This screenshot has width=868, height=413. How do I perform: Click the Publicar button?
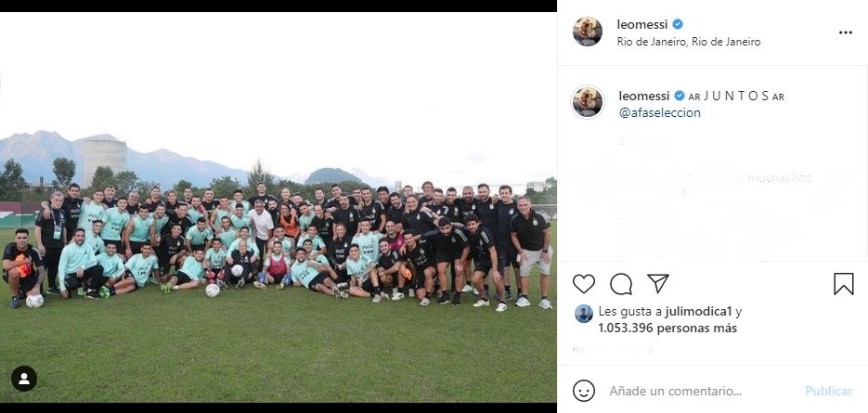click(829, 391)
